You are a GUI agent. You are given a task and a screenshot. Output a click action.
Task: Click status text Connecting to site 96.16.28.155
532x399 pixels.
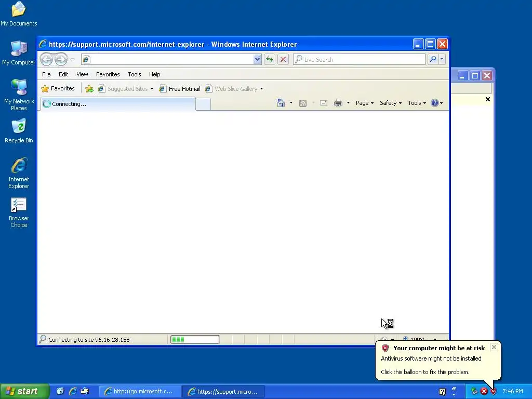tap(89, 340)
